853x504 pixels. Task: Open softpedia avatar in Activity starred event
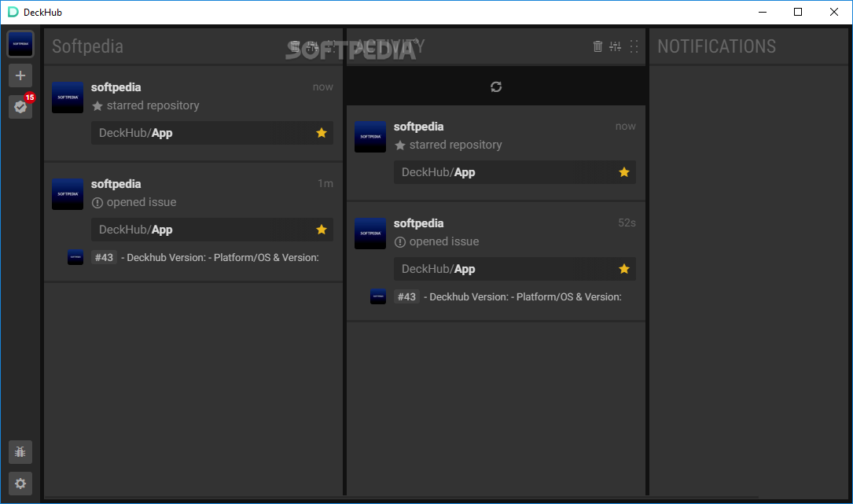pyautogui.click(x=370, y=137)
